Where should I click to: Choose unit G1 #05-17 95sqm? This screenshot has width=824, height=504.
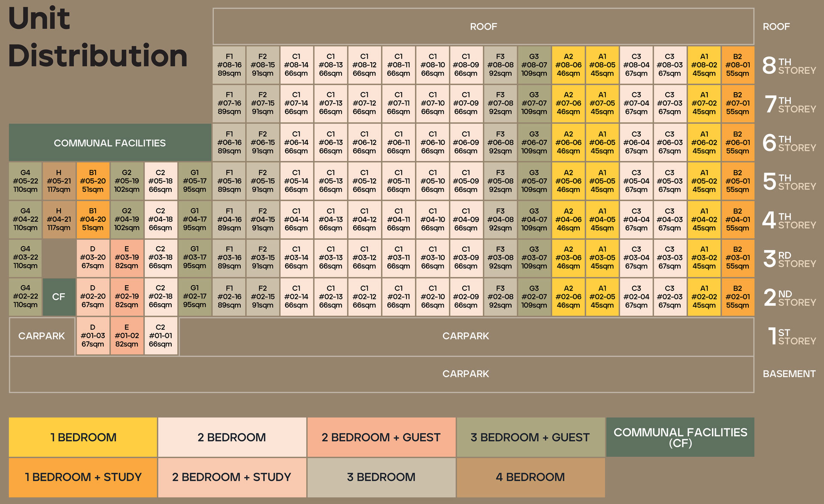coord(195,181)
